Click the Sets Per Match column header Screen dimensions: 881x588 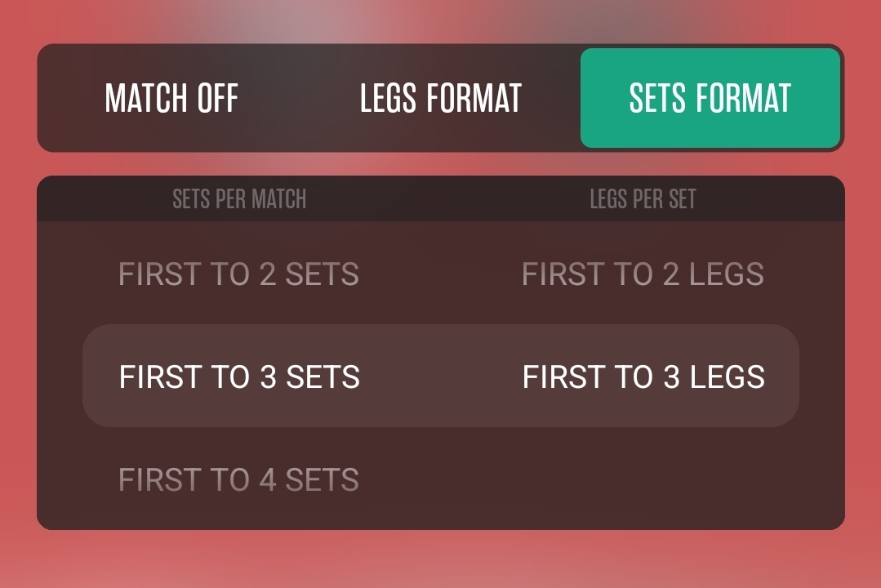pyautogui.click(x=239, y=199)
